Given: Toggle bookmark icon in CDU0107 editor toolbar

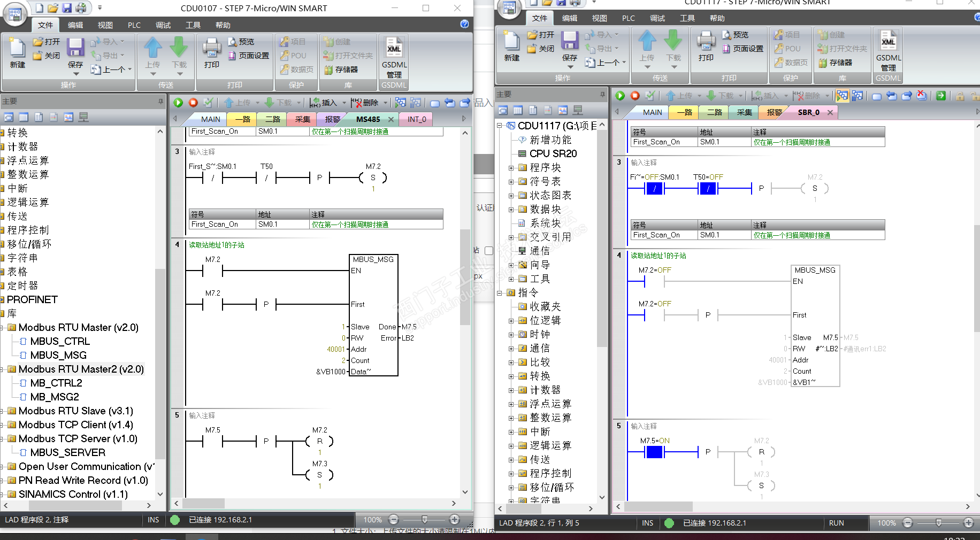Looking at the screenshot, I should (x=434, y=103).
